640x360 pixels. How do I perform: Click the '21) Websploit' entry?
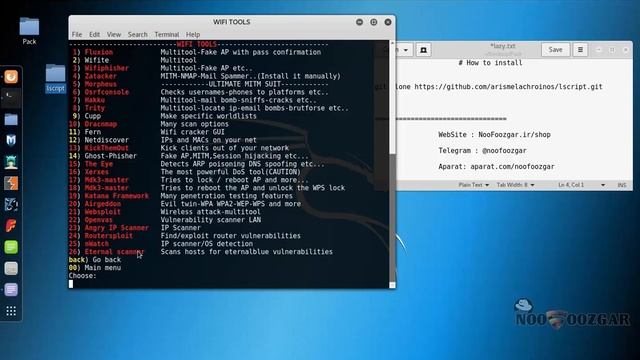pos(95,212)
